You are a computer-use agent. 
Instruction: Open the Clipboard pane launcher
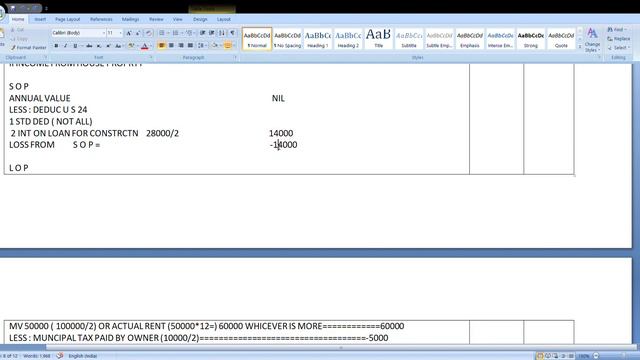pos(45,58)
